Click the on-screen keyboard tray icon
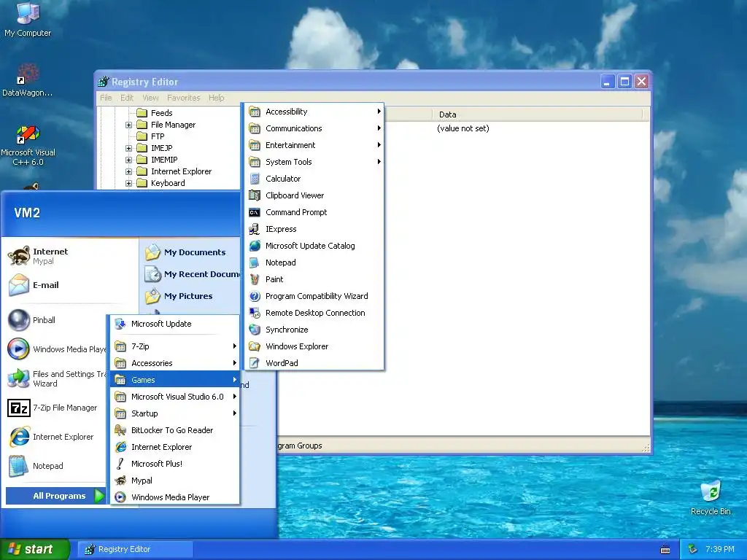This screenshot has height=560, width=747. click(665, 550)
